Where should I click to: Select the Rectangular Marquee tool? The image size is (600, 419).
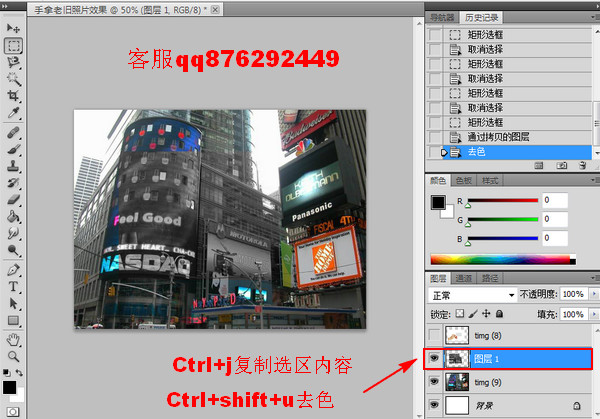click(13, 46)
